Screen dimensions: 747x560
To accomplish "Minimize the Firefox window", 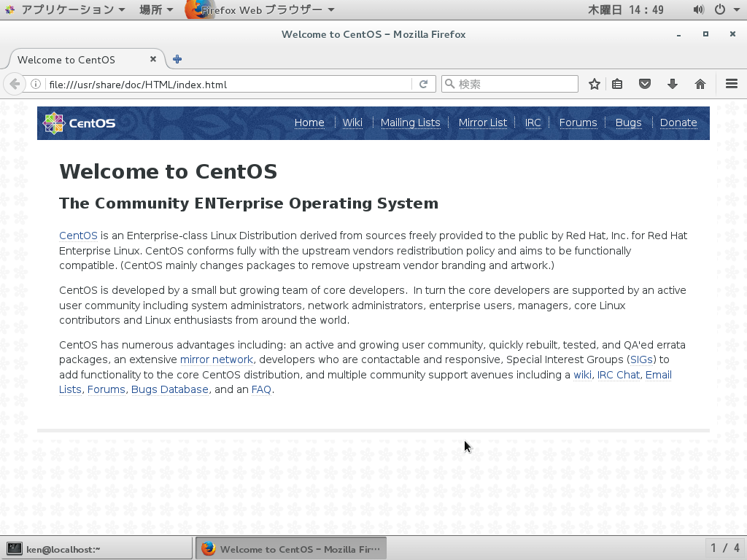I will click(678, 34).
